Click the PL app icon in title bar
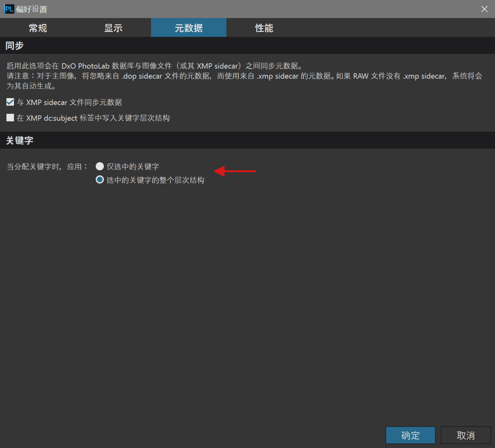This screenshot has height=448, width=495. (x=9, y=9)
